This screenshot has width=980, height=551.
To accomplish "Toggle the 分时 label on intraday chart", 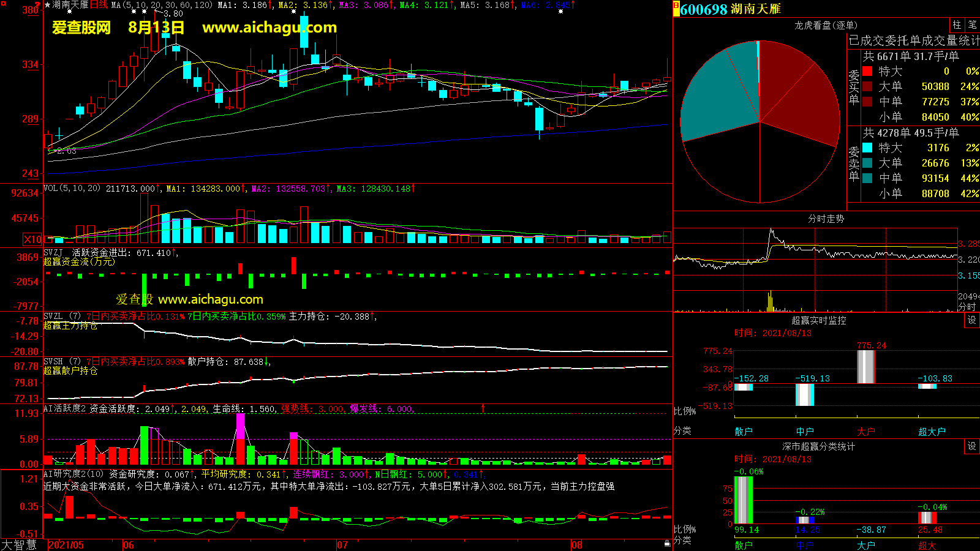I will (967, 306).
